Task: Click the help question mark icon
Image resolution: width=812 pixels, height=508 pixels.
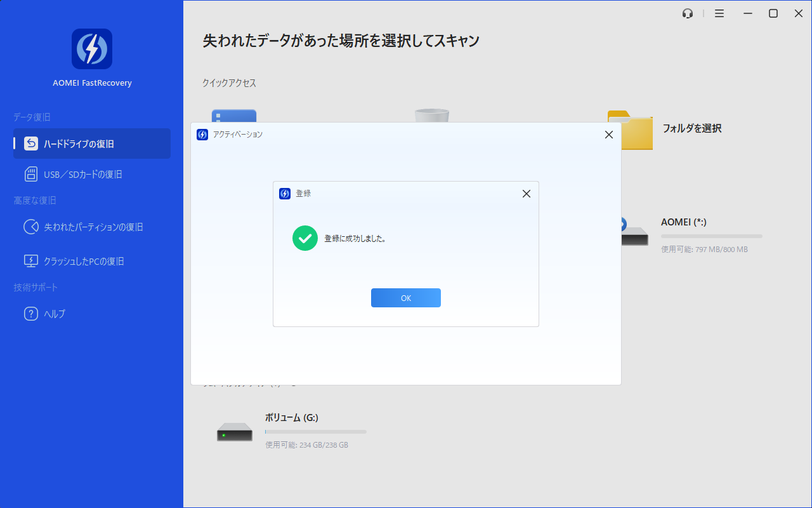Action: tap(31, 314)
